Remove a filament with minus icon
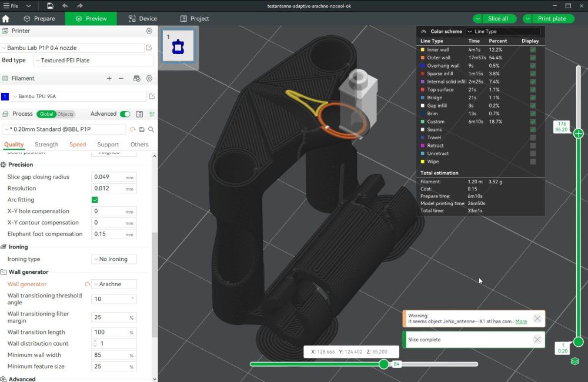Screen dimensions: 588x382 tap(121, 78)
